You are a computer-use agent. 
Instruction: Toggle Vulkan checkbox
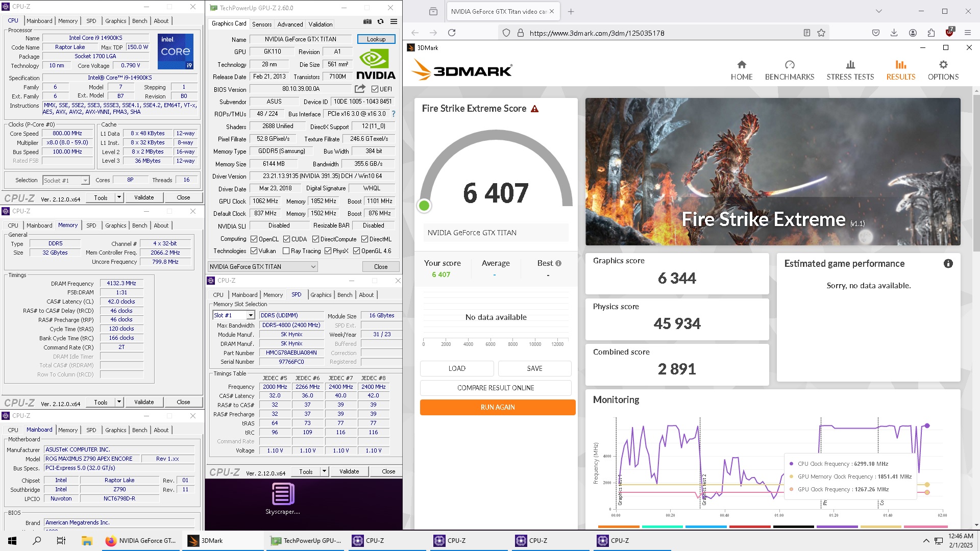click(x=254, y=251)
